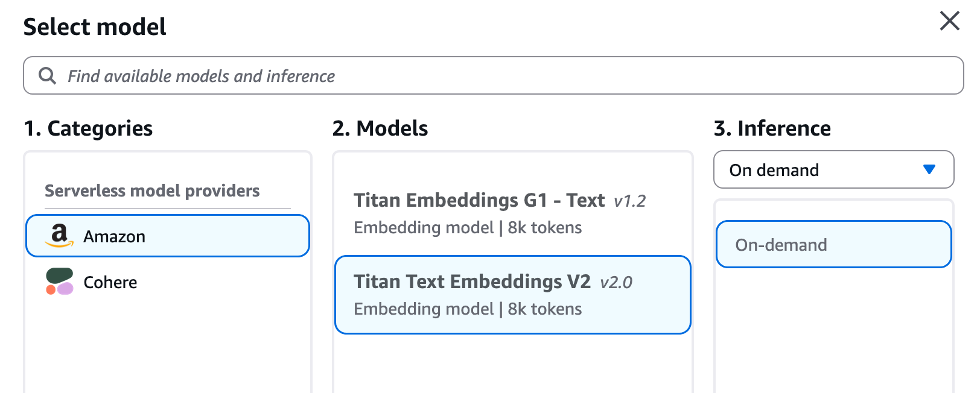Open the On demand inference dropdown

pos(833,169)
